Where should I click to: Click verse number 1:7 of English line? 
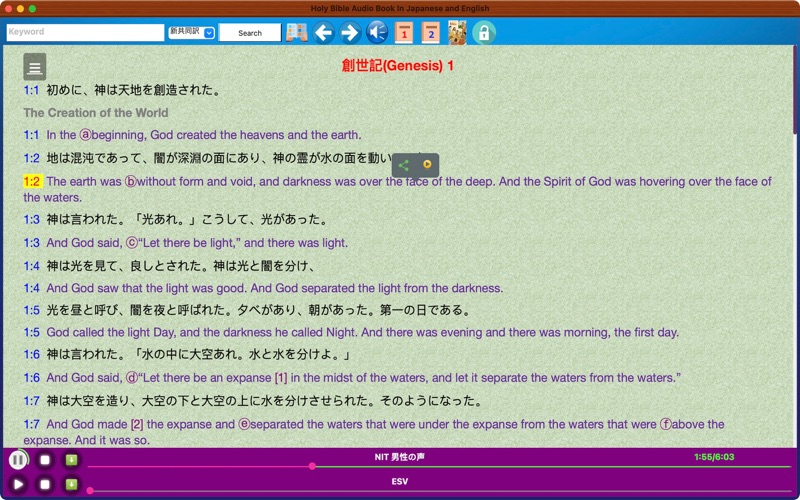pyautogui.click(x=31, y=424)
